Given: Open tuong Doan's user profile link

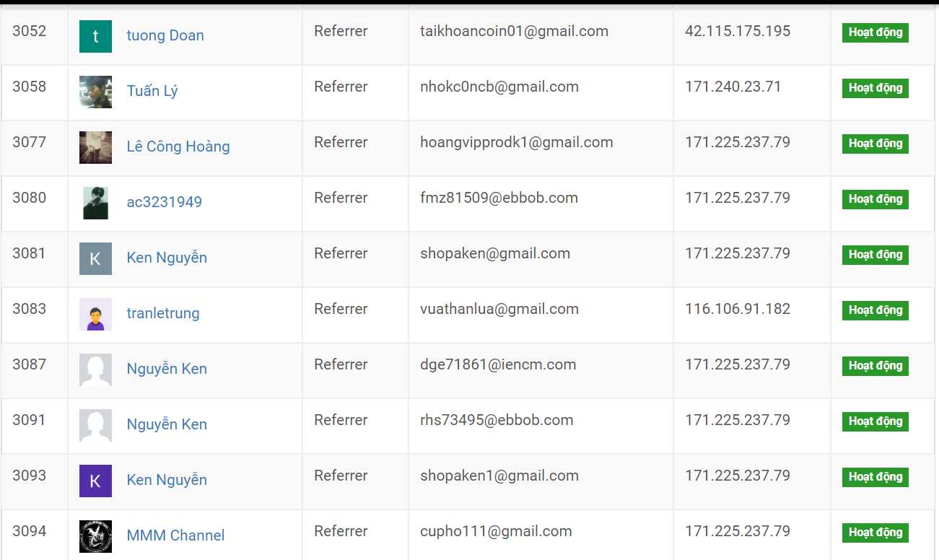Looking at the screenshot, I should tap(165, 35).
